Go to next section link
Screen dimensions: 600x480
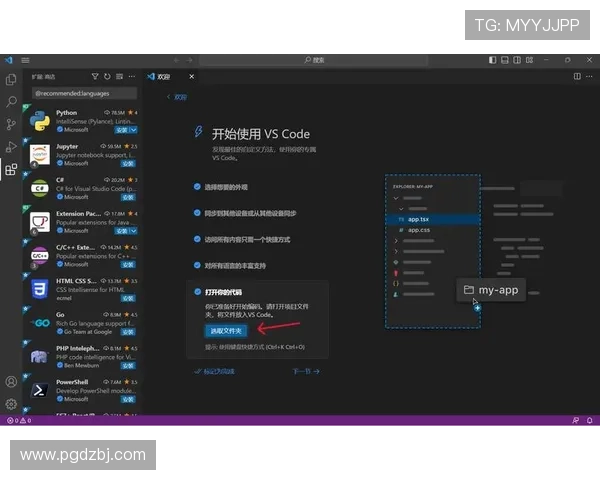306,371
